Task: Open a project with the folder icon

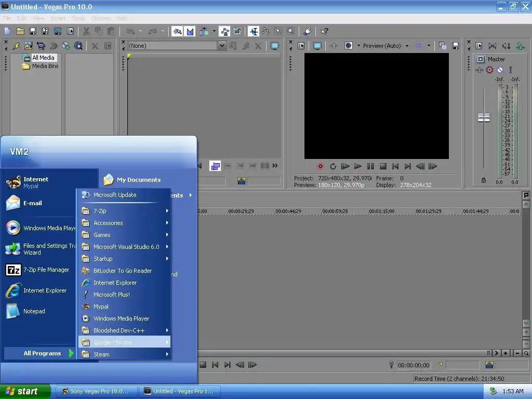Action: tap(20, 32)
